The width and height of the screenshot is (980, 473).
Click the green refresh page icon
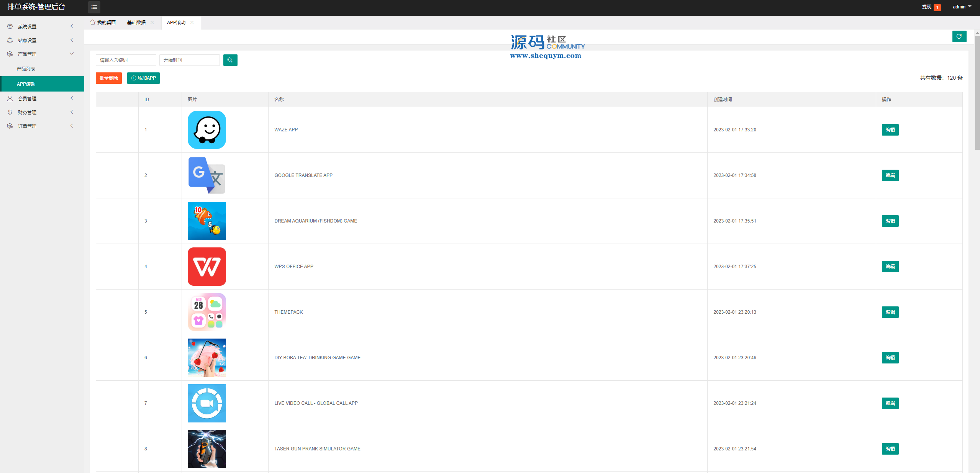pyautogui.click(x=959, y=36)
